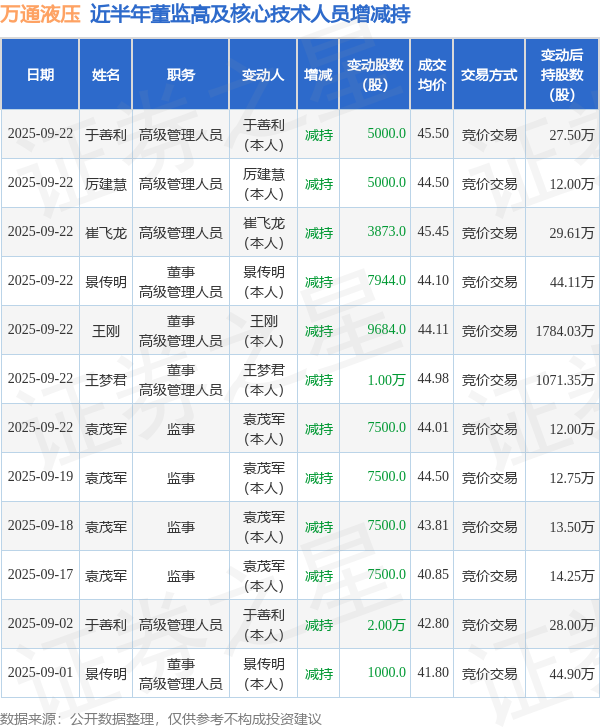This screenshot has width=600, height=728.
Task: Click the 王梦君 name cell
Action: (106, 380)
